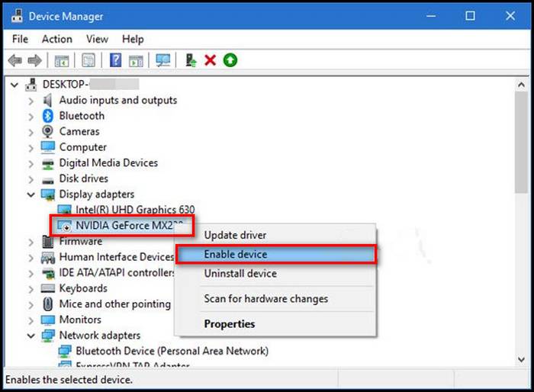The height and width of the screenshot is (392, 534).
Task: Click the Forward arrow toolbar icon
Action: click(x=35, y=60)
